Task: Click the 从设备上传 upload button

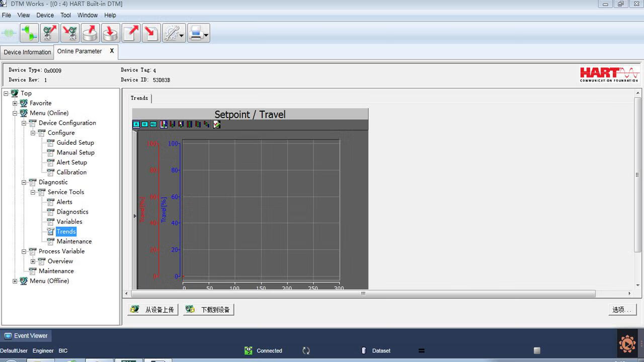Action: click(x=153, y=310)
